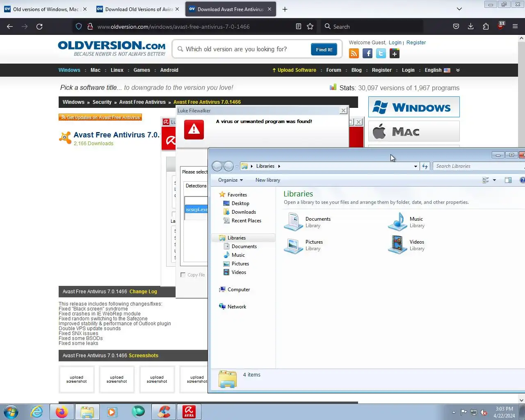Click the Mac platform banner
Screen dimensions: 525x420
click(414, 131)
